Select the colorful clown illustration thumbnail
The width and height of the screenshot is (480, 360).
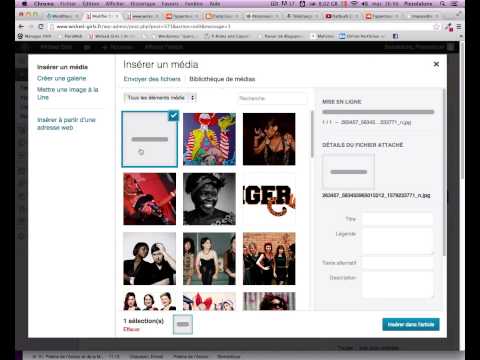tap(209, 139)
